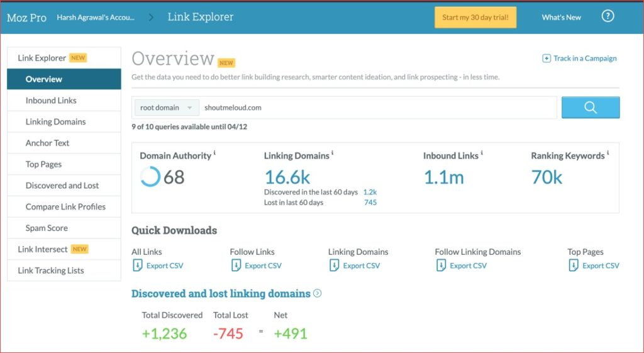Viewport: 644px width, 353px height.
Task: Click Export CSV under All Links
Action: point(165,266)
